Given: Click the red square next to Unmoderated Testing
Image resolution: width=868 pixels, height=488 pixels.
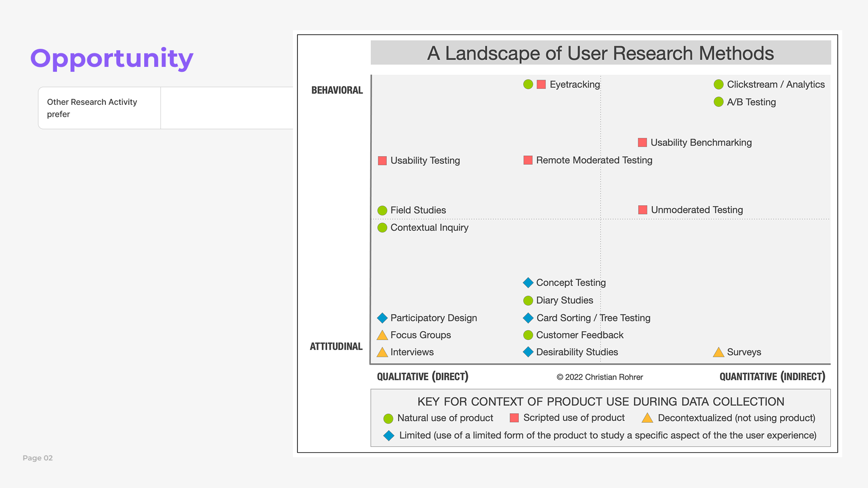Looking at the screenshot, I should 642,210.
